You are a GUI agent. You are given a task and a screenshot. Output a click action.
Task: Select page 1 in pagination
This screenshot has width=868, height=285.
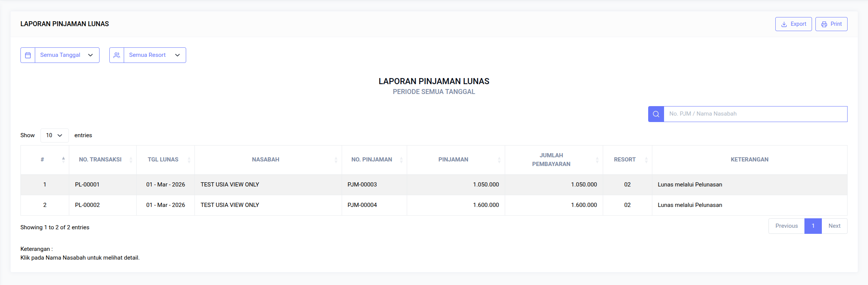[813, 226]
